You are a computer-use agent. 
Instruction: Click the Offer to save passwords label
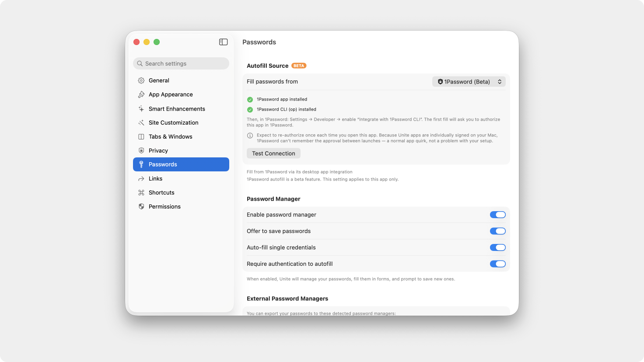point(279,231)
